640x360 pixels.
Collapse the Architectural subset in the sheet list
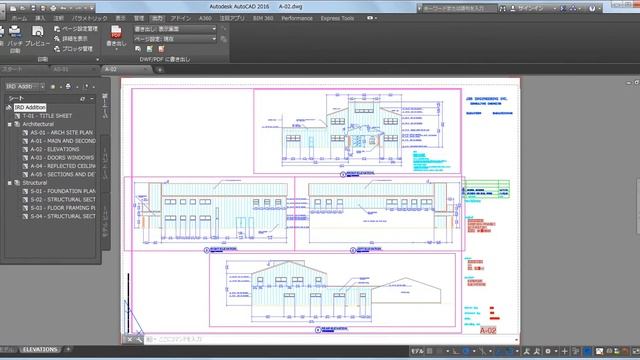[9, 124]
